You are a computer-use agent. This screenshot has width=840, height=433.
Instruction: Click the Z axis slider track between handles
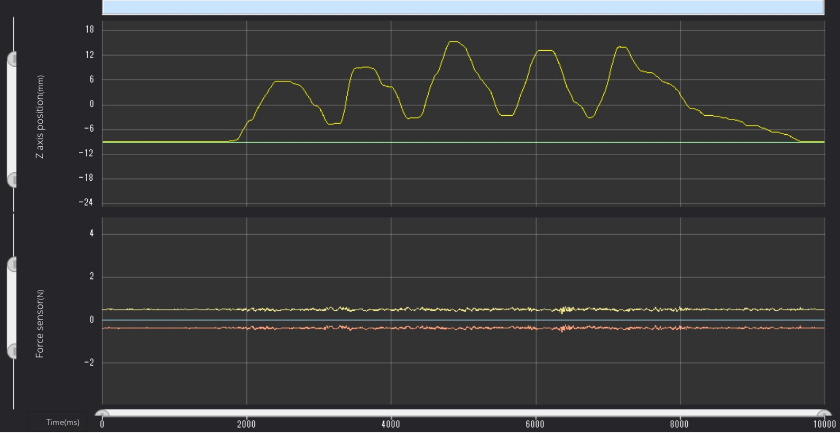(x=13, y=119)
